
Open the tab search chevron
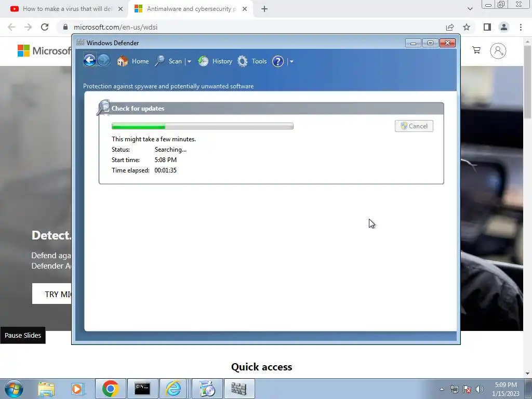coord(470,9)
